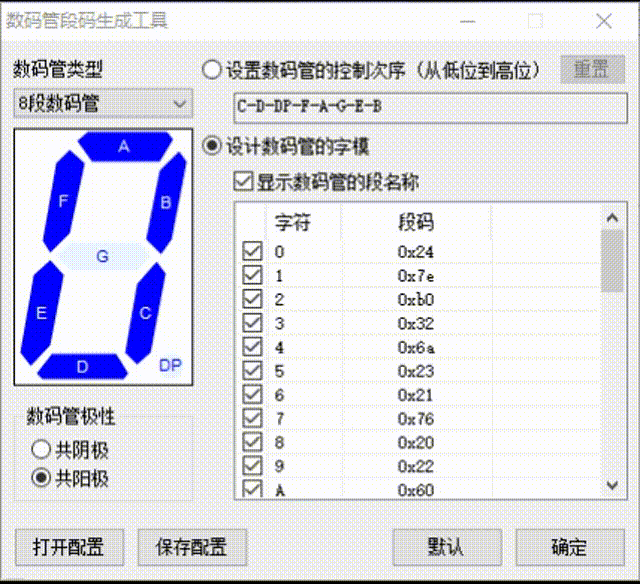Choose 共阴极 polarity
The image size is (640, 584).
point(41,450)
